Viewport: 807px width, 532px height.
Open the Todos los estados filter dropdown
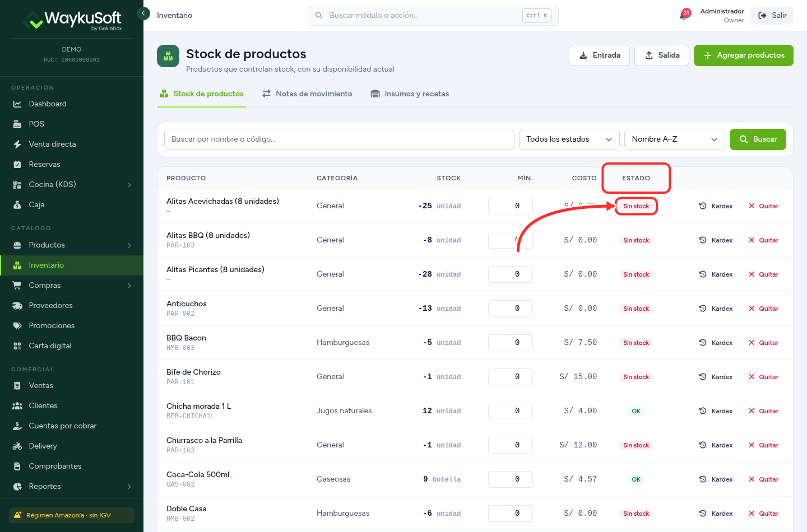[x=569, y=139]
